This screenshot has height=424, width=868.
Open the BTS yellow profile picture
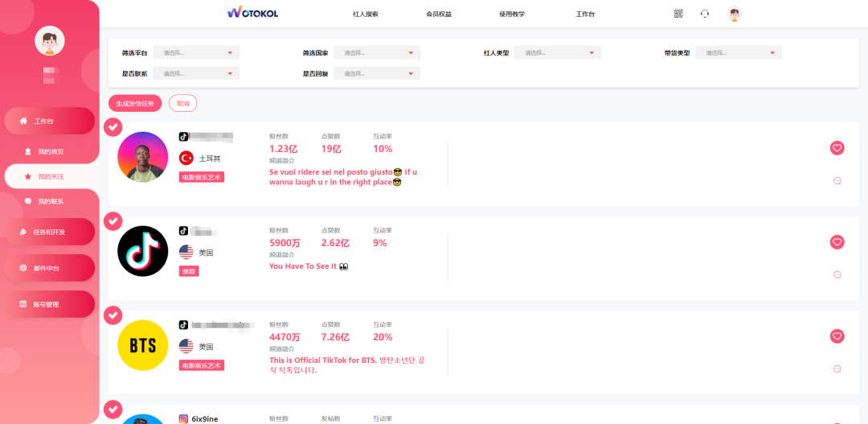pos(143,345)
